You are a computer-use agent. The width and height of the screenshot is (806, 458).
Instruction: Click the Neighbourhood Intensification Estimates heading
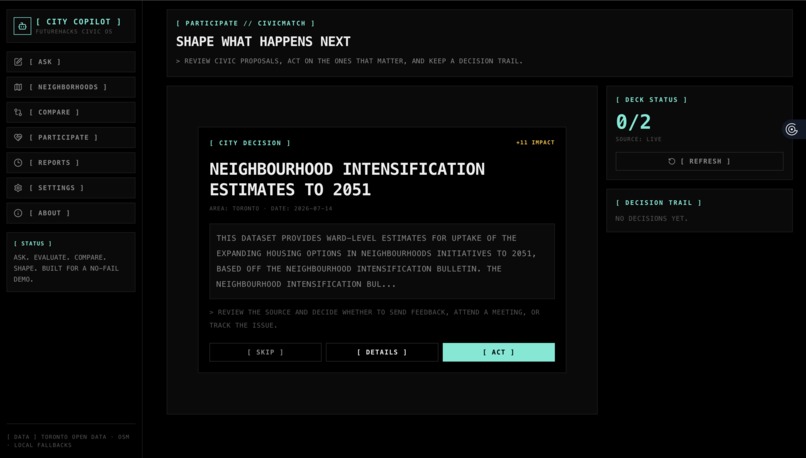347,179
